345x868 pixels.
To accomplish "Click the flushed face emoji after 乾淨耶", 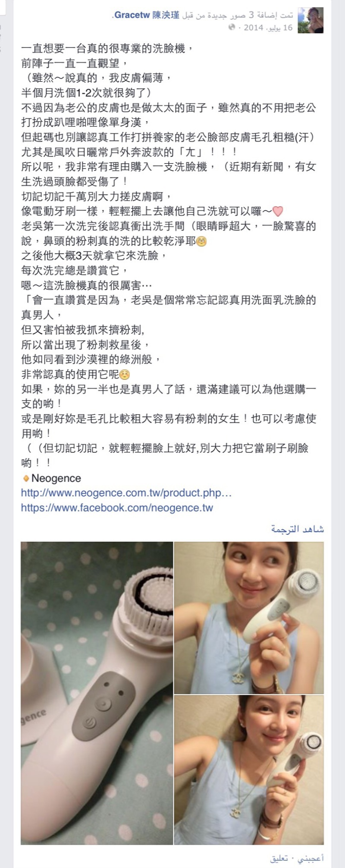I will tap(201, 242).
